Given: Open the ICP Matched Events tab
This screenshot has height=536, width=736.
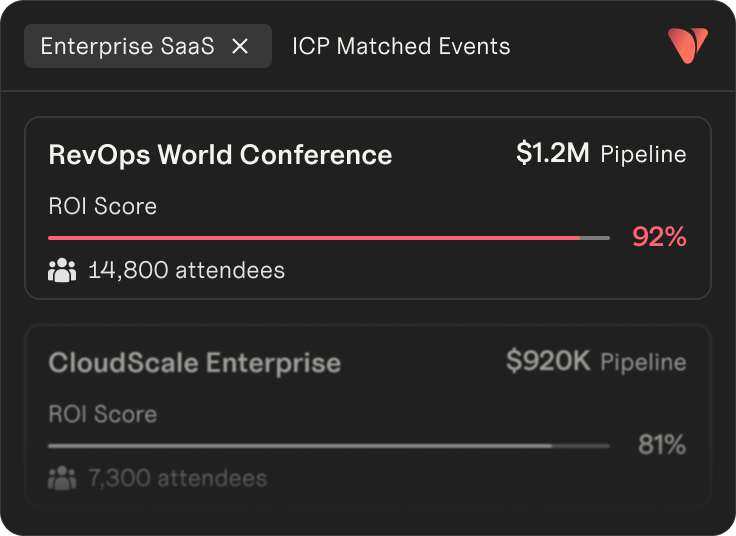Looking at the screenshot, I should [x=401, y=46].
